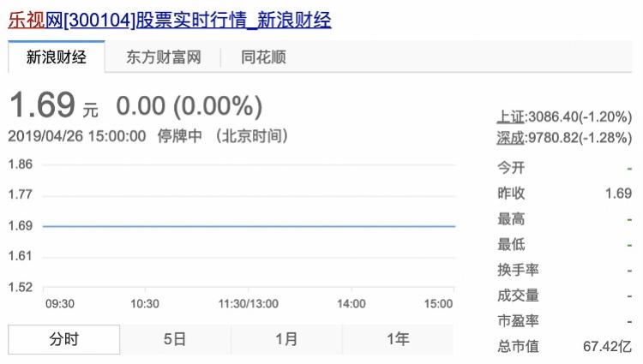Show the 5日 chart range

click(175, 339)
